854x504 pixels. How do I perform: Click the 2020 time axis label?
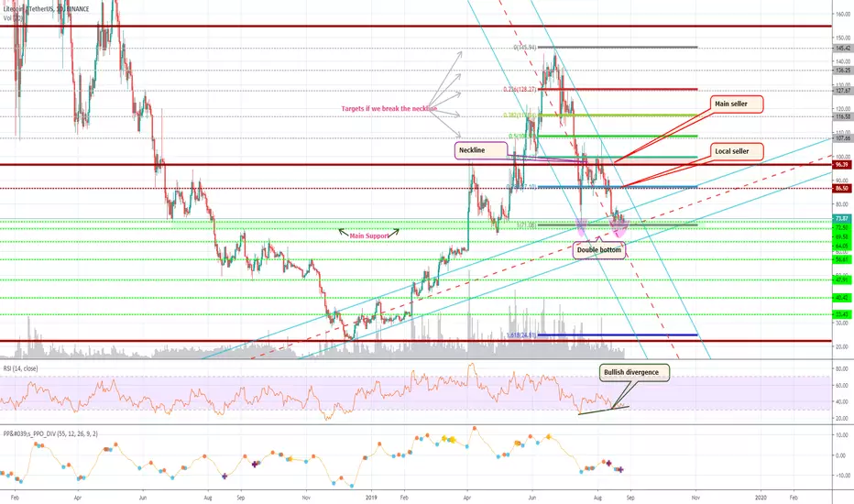click(761, 498)
